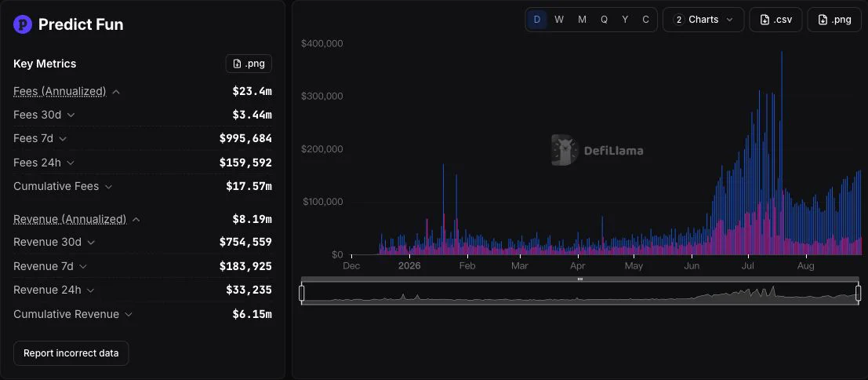Expand the Revenue 24h chevron
868x380 pixels.
point(90,290)
